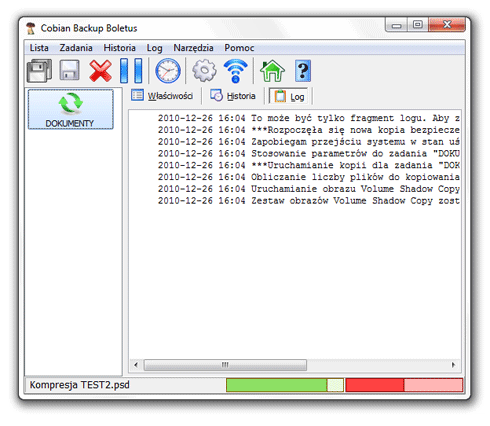Run selected tasks single floppy icon

click(x=69, y=70)
